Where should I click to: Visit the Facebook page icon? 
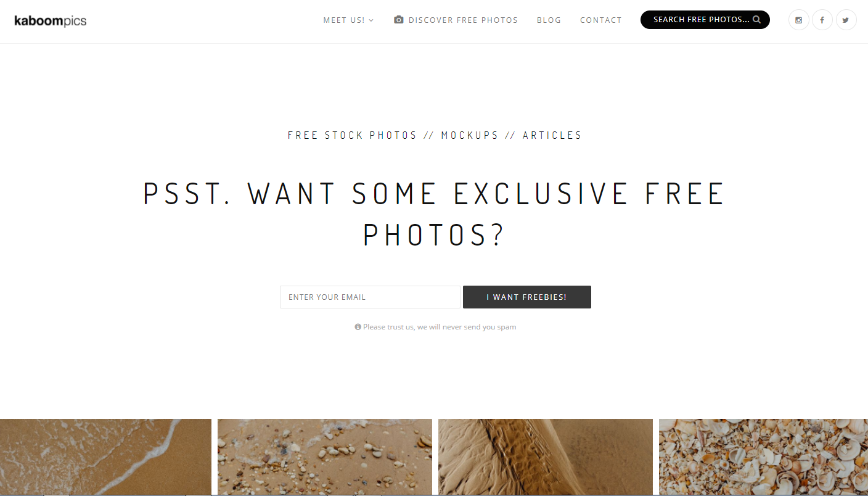(x=822, y=20)
